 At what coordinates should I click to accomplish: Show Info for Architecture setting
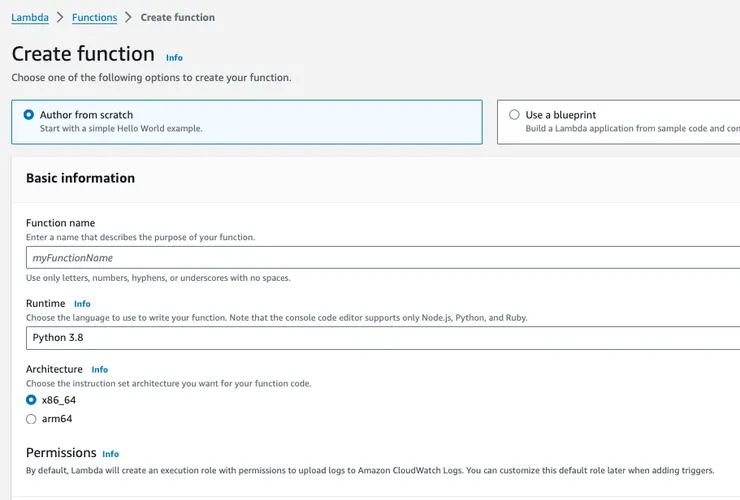100,370
